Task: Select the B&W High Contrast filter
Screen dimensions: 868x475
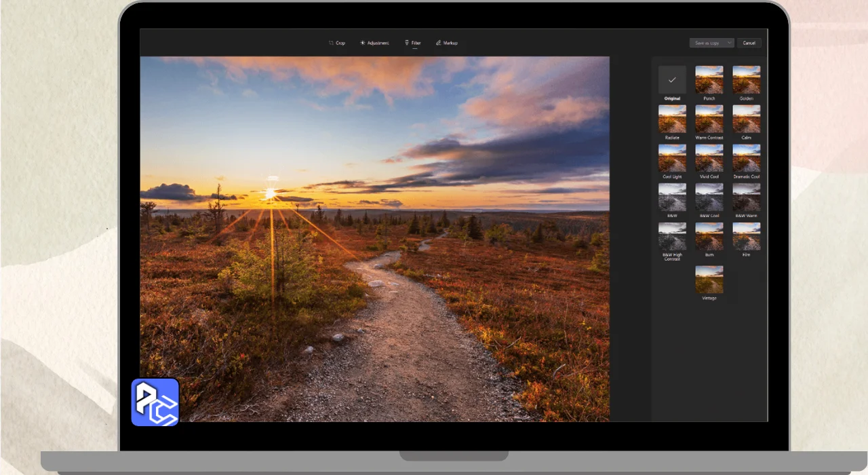Action: click(x=672, y=237)
